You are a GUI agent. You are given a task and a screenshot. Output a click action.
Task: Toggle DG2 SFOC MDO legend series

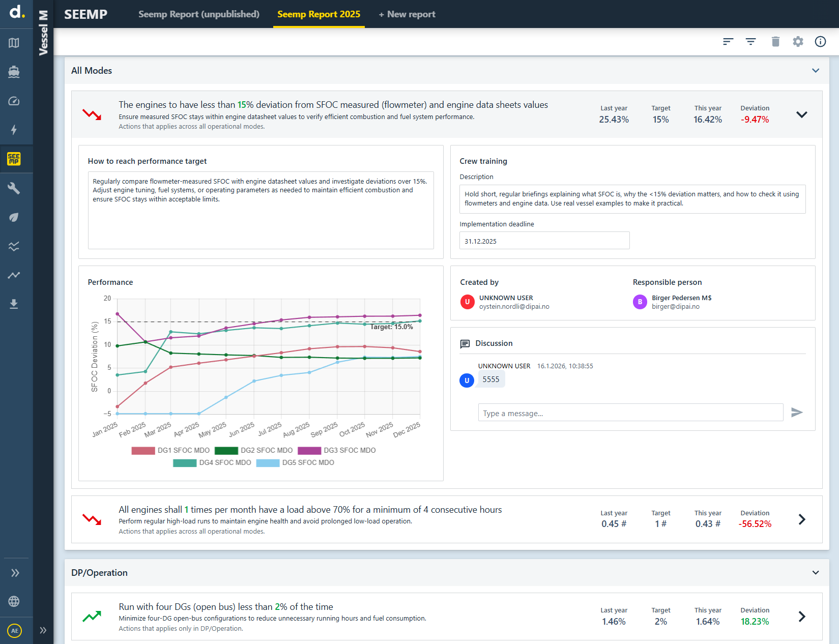pyautogui.click(x=253, y=450)
